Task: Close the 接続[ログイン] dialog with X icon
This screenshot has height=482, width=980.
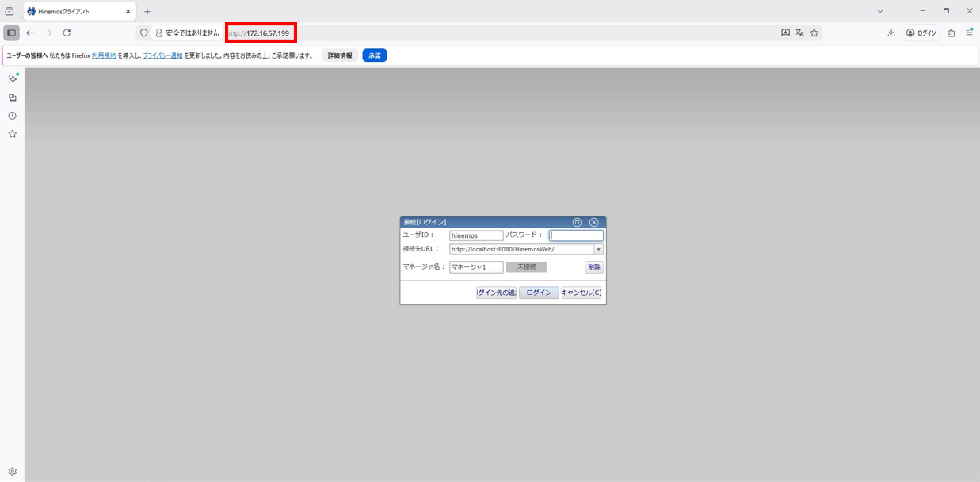Action: 593,222
